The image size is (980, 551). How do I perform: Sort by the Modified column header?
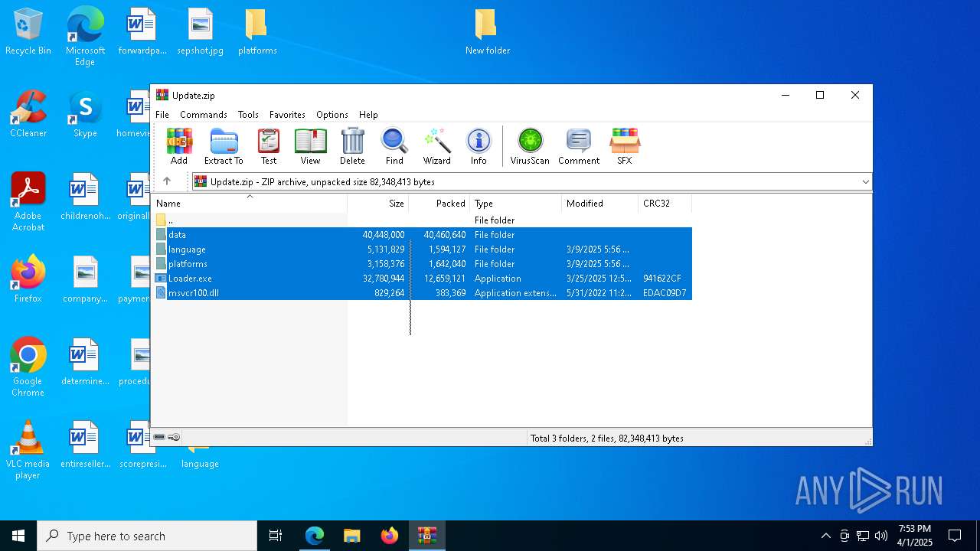[600, 204]
